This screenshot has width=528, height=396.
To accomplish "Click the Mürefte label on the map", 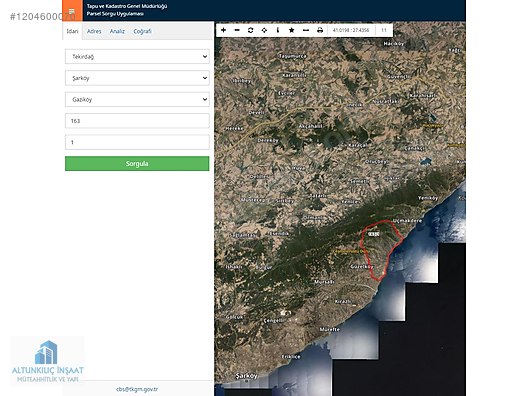I will pyautogui.click(x=330, y=329).
